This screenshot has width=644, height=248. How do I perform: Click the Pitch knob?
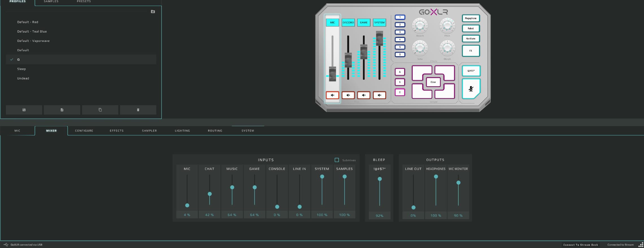pos(447,26)
